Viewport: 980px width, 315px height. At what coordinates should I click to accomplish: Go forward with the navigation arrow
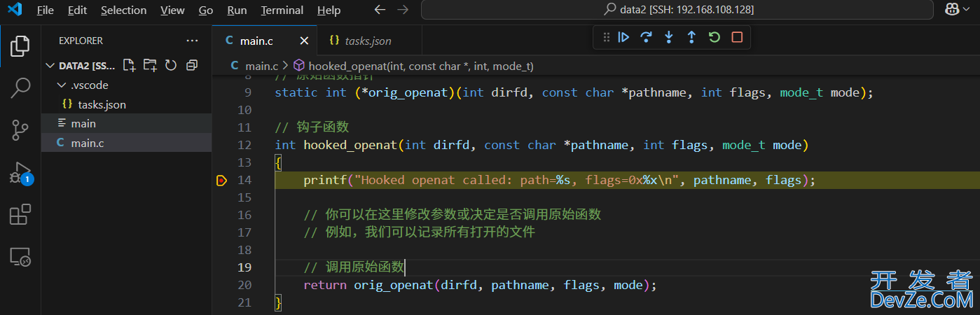[x=403, y=10]
